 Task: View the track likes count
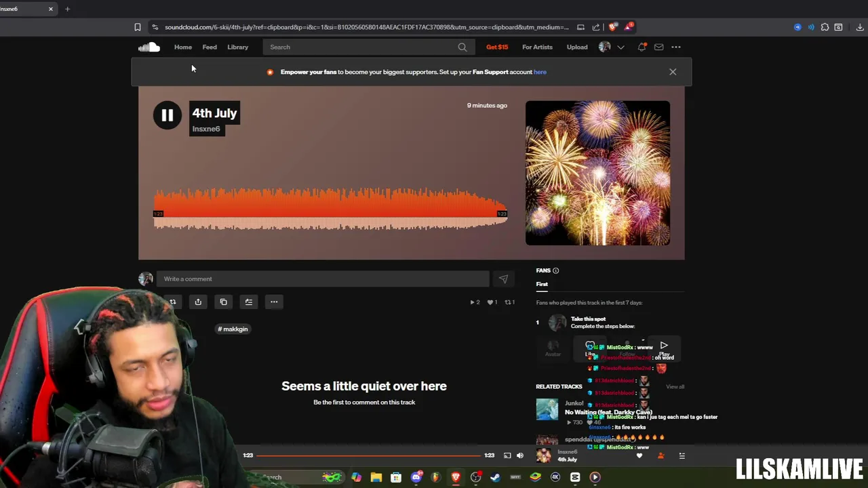click(493, 302)
